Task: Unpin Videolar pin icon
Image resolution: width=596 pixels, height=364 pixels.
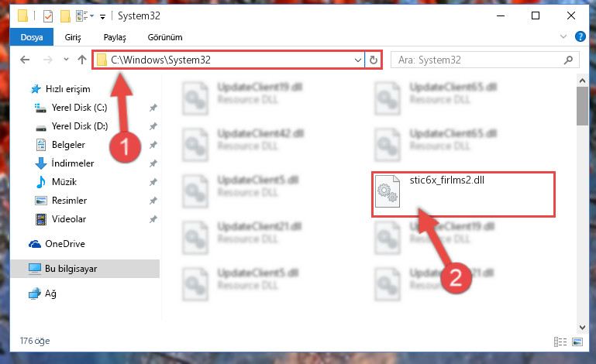Action: 153,219
